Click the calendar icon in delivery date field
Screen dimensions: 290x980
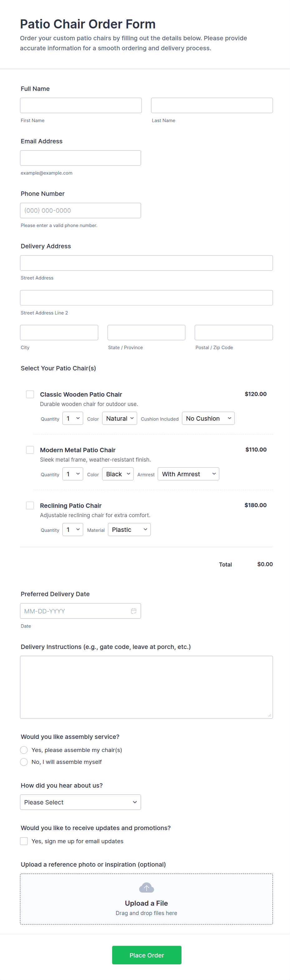133,611
